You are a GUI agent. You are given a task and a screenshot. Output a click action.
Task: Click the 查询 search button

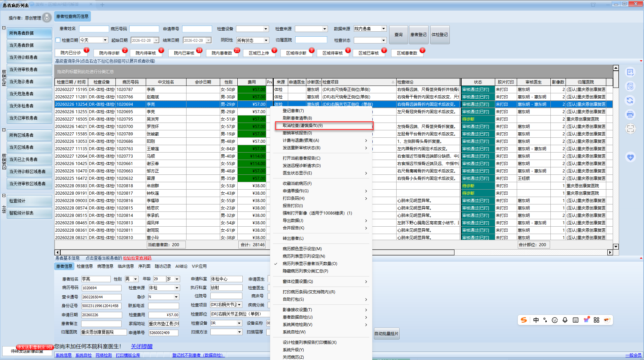tap(398, 35)
